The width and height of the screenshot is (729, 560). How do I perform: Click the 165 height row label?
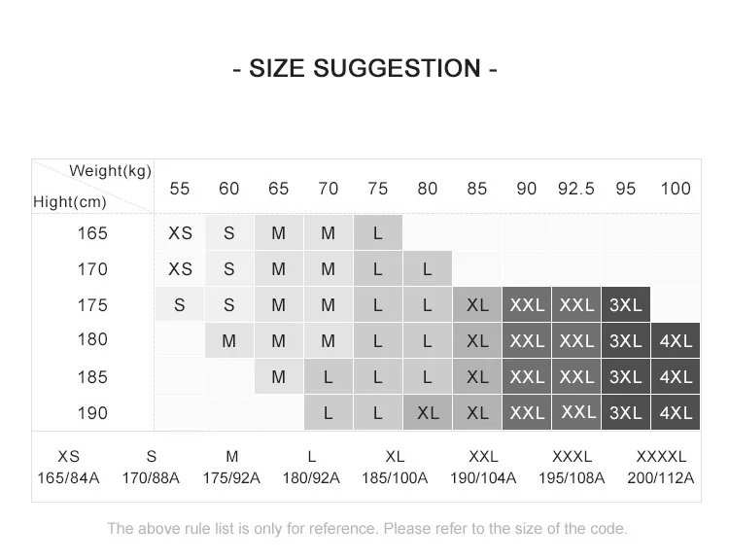(92, 232)
